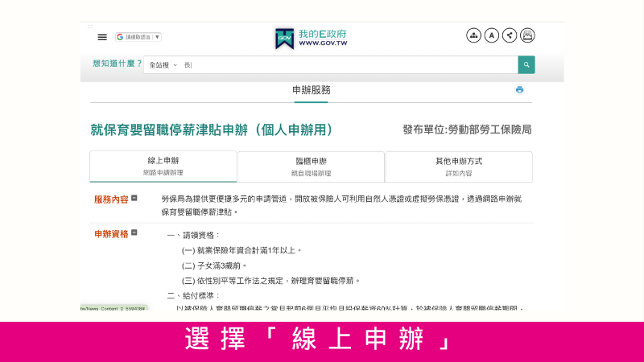Focus the search keyword input field
Screen dimensions: 644x362
pos(349,65)
